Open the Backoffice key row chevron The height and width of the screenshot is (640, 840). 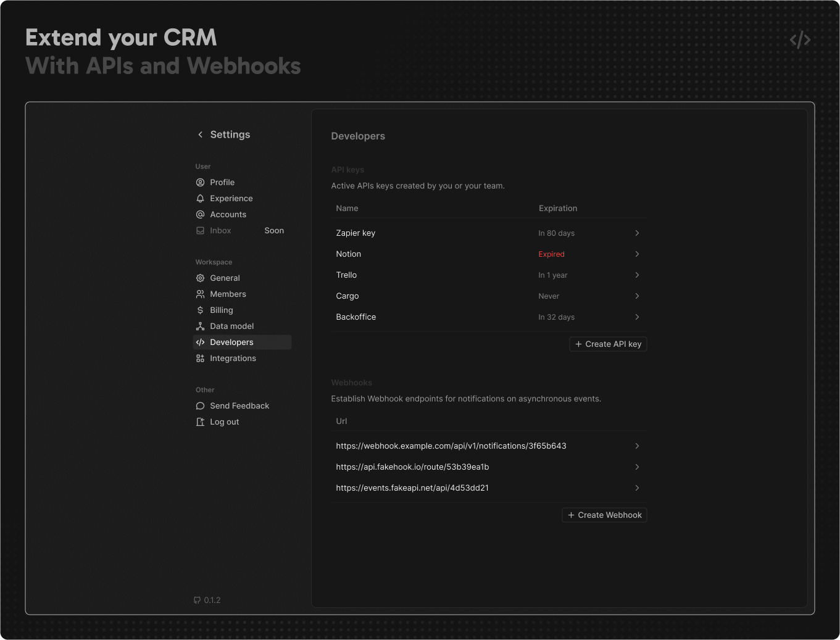click(x=637, y=317)
